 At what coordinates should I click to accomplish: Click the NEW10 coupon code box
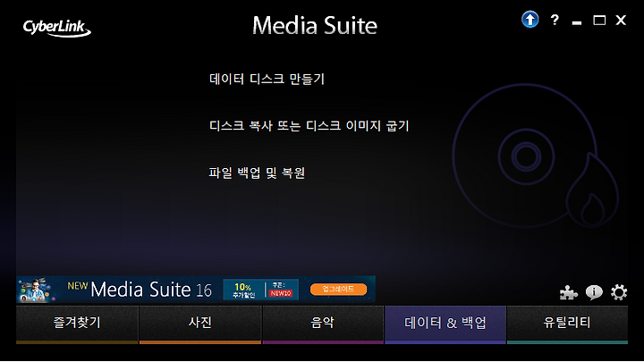pos(281,293)
